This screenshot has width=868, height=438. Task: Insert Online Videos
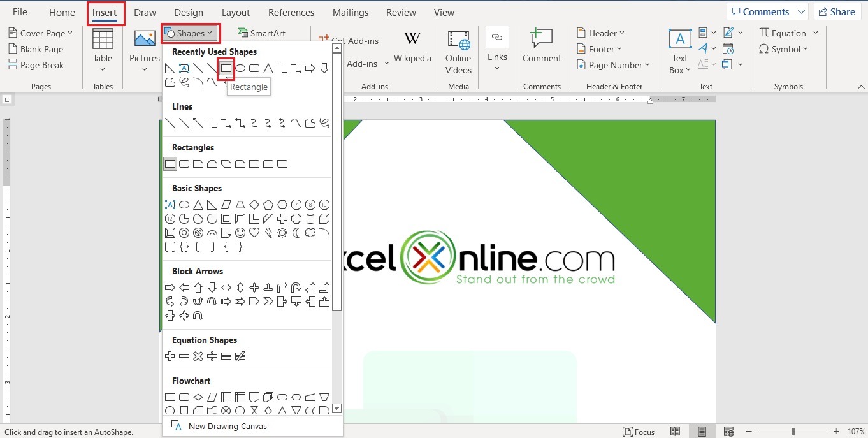(x=458, y=54)
